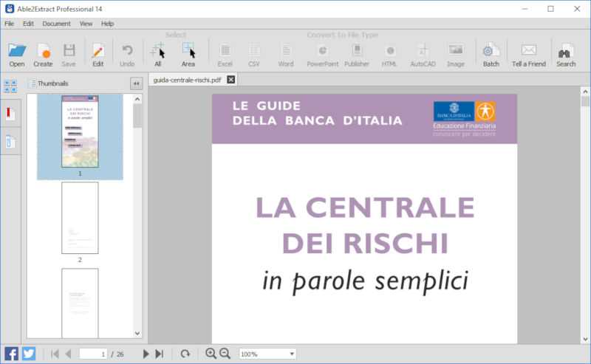Share on Facebook icon
The width and height of the screenshot is (591, 364).
pyautogui.click(x=11, y=354)
